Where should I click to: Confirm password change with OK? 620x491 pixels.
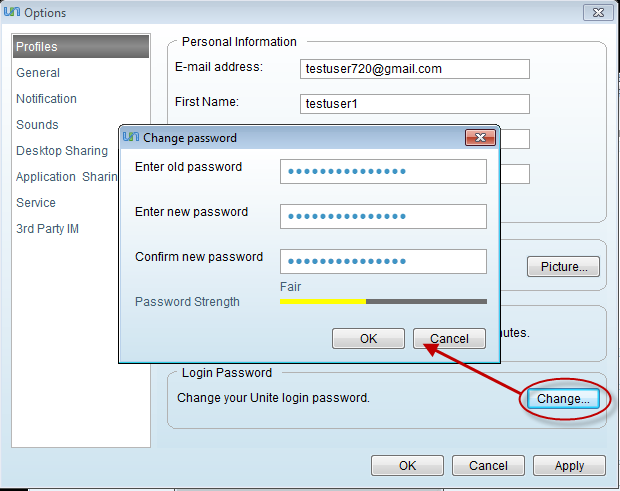(x=369, y=339)
